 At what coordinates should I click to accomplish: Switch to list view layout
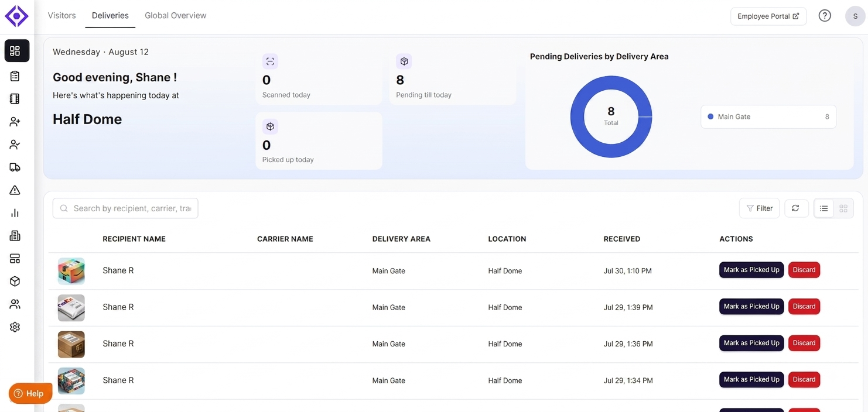click(824, 208)
